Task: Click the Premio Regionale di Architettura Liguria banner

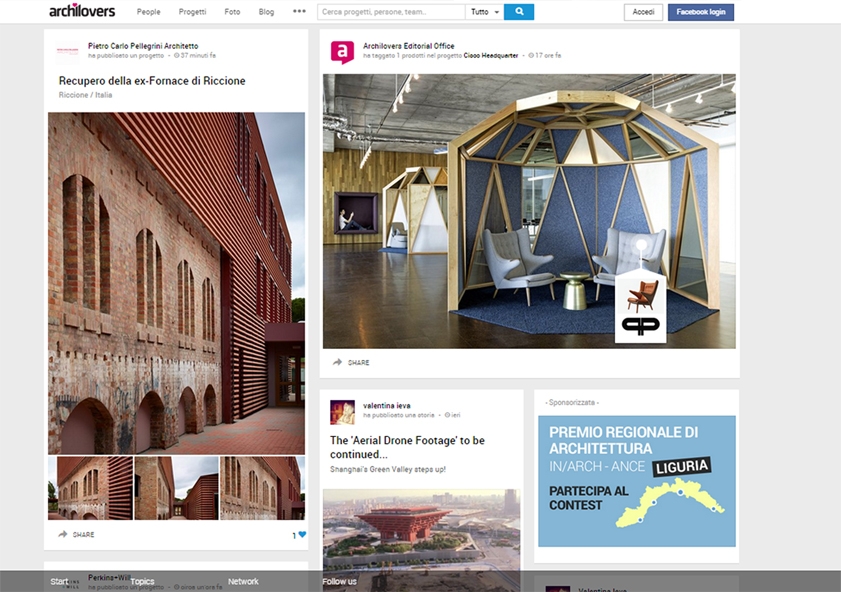Action: pyautogui.click(x=637, y=481)
